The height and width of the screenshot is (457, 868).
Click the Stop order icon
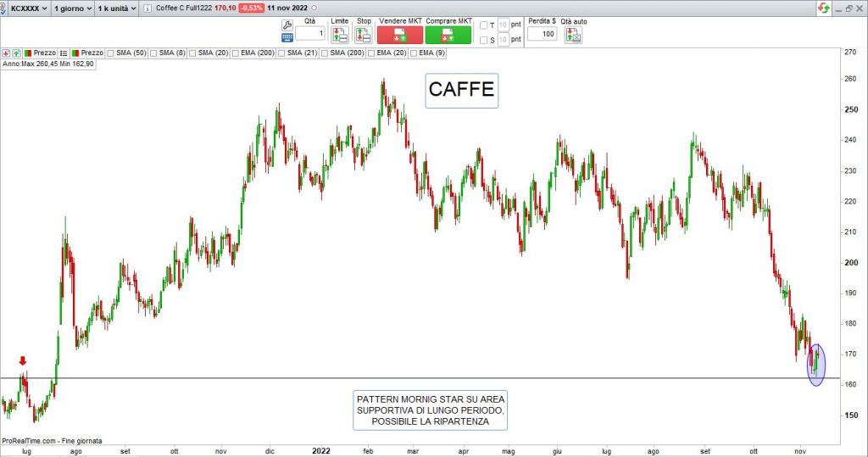point(364,36)
